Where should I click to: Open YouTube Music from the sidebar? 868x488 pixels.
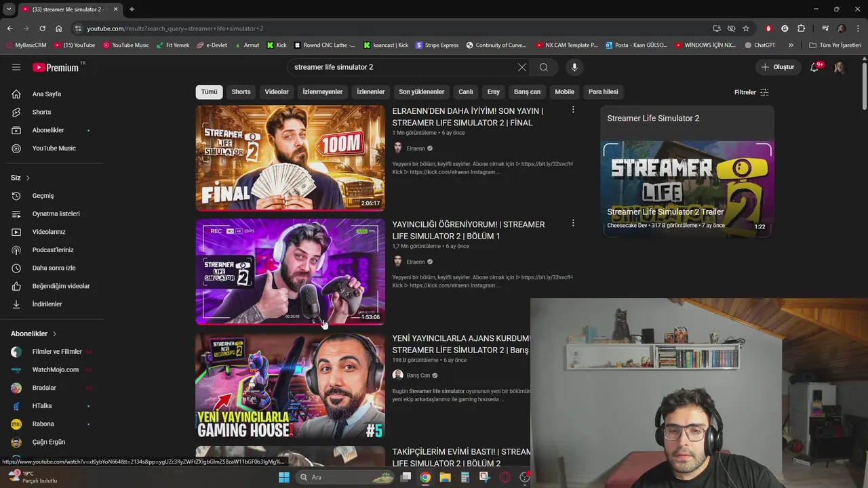click(54, 148)
